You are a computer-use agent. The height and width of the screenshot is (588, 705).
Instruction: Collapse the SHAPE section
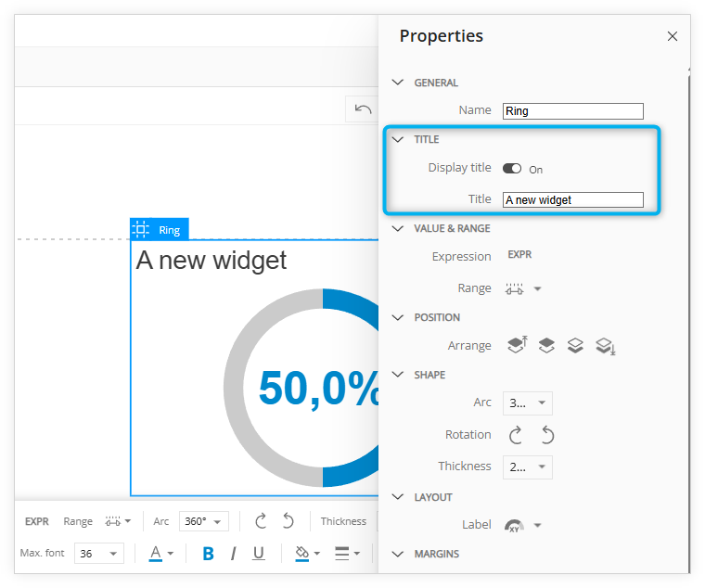click(398, 375)
